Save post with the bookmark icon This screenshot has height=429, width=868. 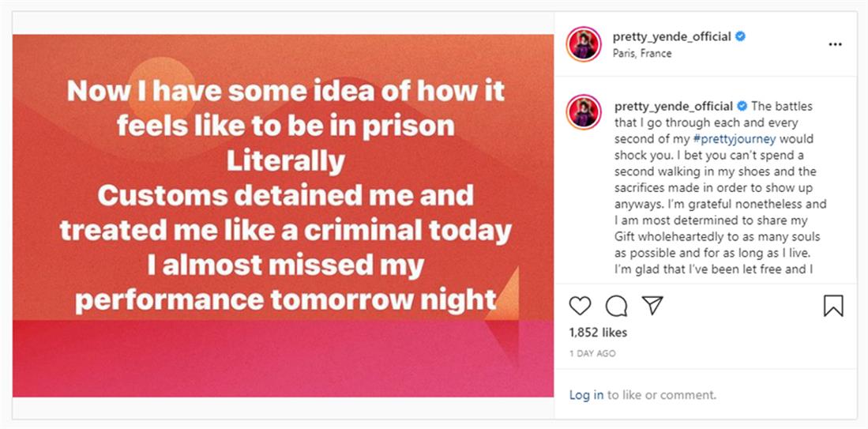pyautogui.click(x=833, y=306)
